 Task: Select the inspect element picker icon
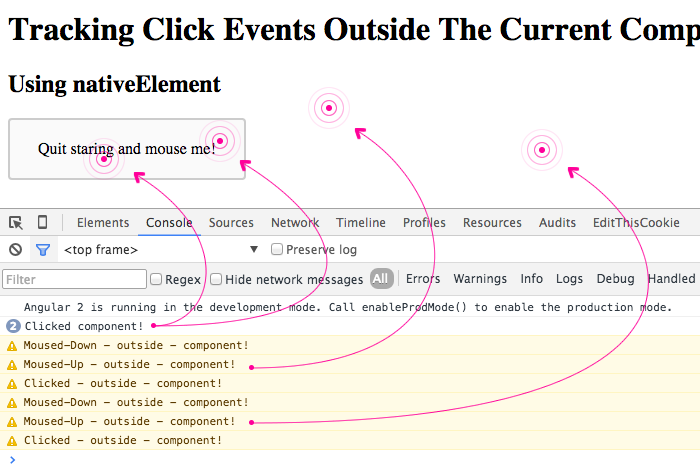tap(16, 222)
